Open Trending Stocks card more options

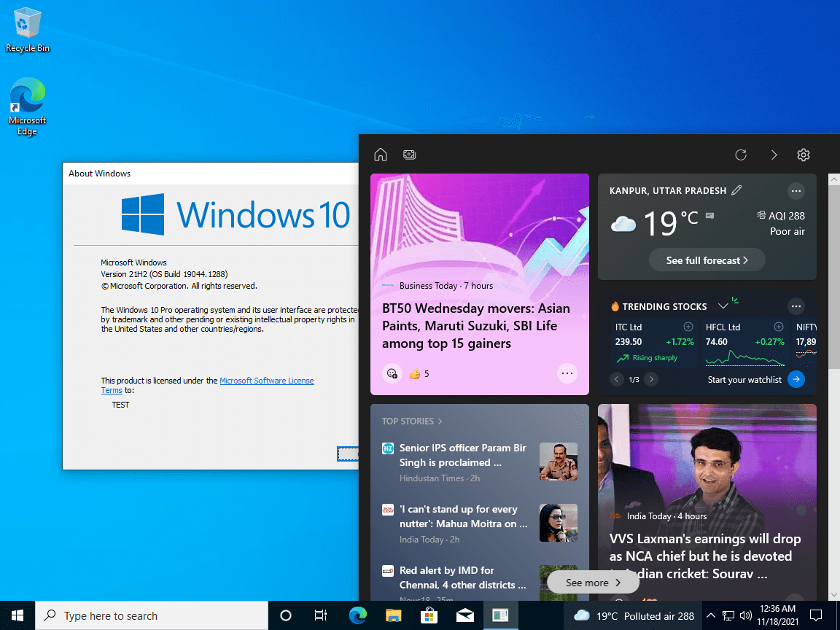point(796,306)
